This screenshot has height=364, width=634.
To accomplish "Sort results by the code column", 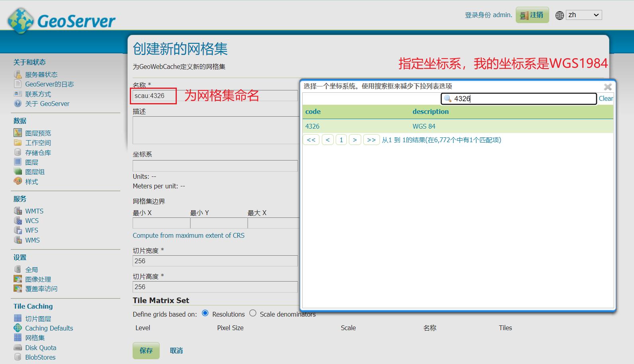I will pos(313,112).
